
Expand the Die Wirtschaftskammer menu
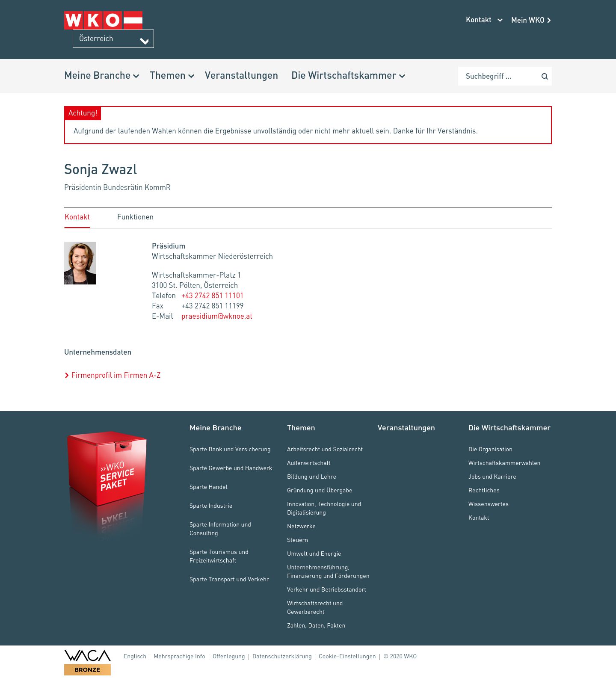(348, 76)
